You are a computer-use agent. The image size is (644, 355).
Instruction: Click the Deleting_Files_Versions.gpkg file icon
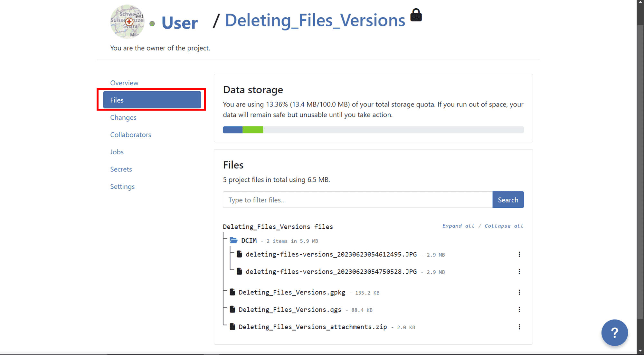pyautogui.click(x=232, y=292)
